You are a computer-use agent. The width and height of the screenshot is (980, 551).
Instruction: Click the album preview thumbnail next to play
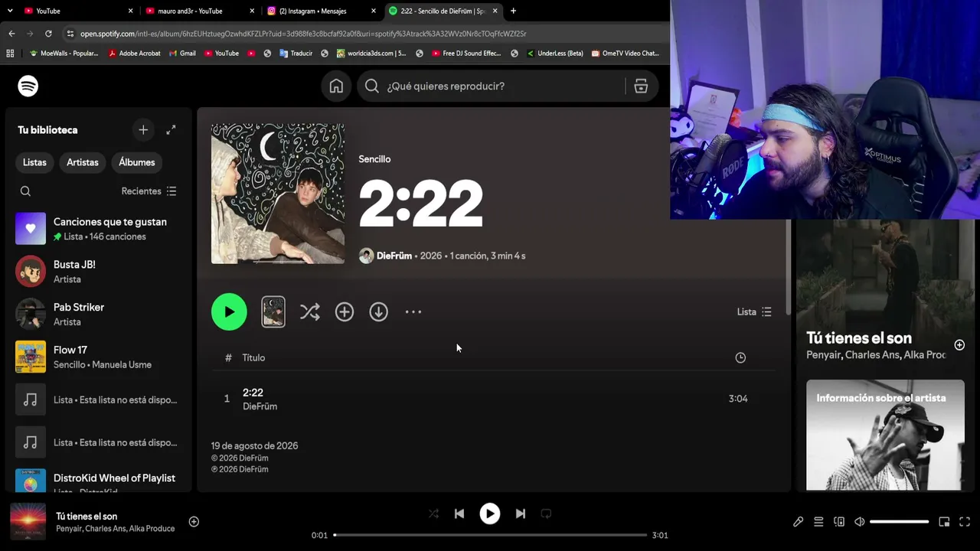pyautogui.click(x=273, y=312)
